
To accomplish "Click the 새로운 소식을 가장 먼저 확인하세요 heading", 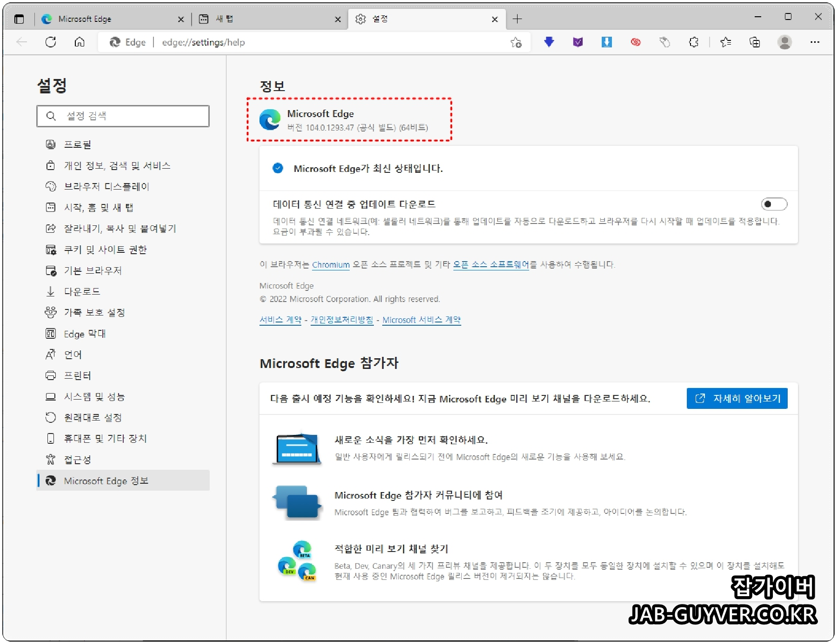I will 411,440.
